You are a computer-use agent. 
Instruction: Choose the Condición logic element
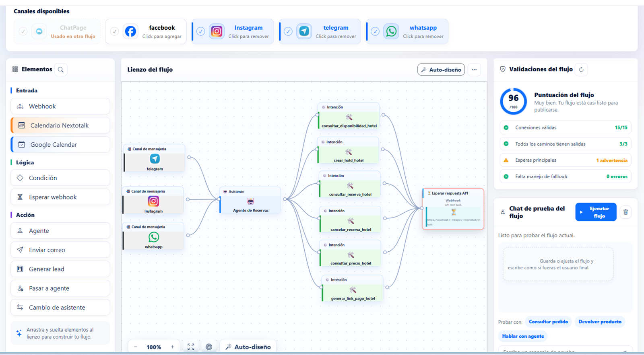[x=60, y=178]
